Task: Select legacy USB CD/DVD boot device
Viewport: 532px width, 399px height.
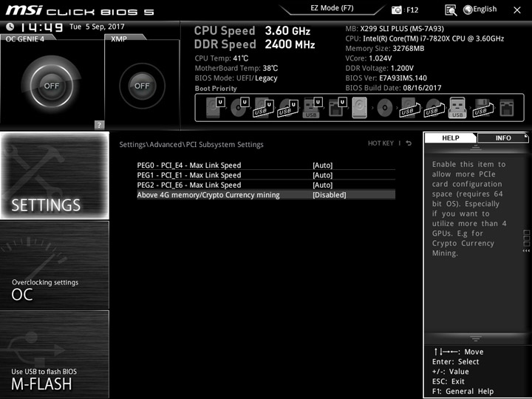Action: coord(434,108)
